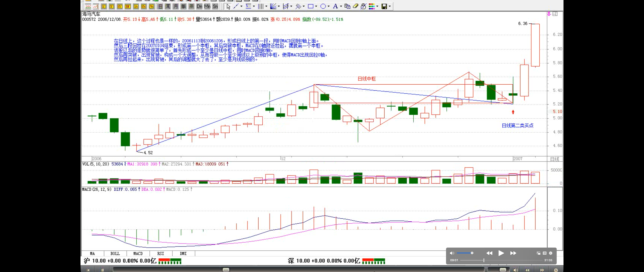Mute the overlay player volume icon
The height and width of the screenshot is (272, 644).
coord(452,253)
